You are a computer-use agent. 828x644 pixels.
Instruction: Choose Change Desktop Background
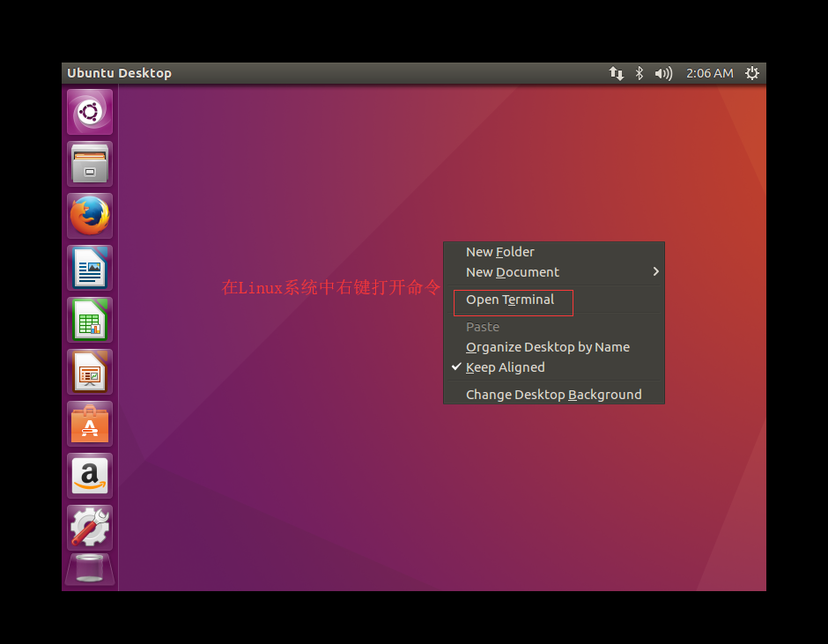tap(553, 395)
